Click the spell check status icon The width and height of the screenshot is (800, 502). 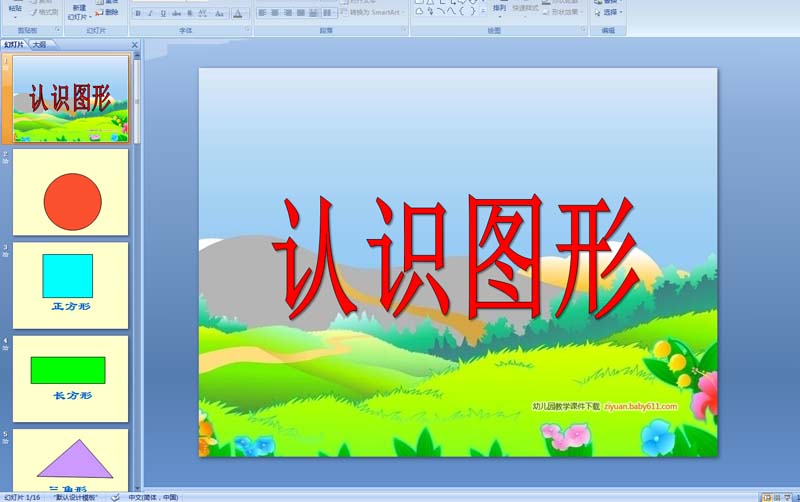point(115,497)
